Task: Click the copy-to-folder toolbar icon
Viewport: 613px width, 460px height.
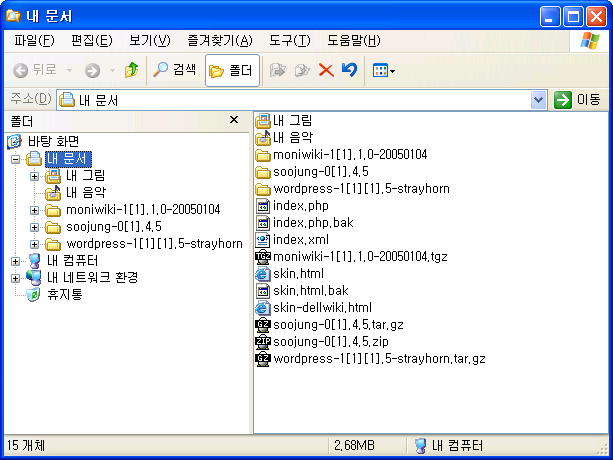Action: [302, 70]
